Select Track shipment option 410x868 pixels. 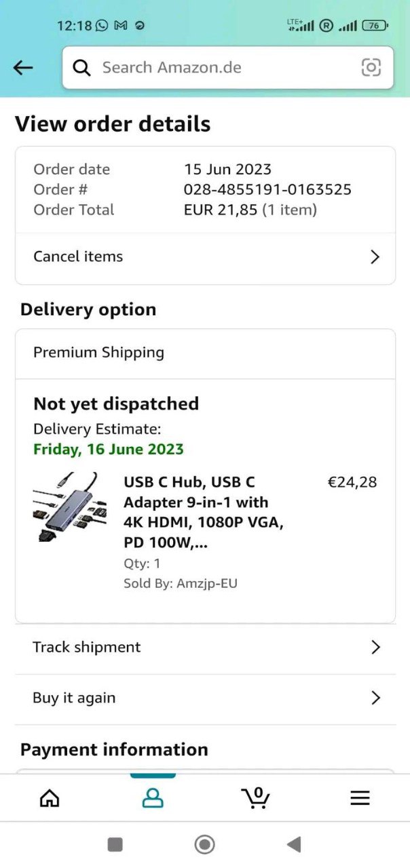pos(87,648)
